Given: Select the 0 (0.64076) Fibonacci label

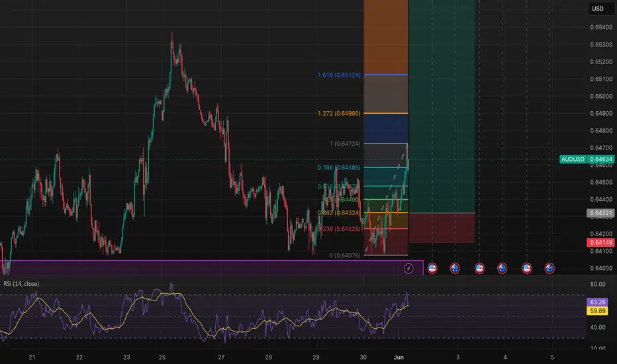Looking at the screenshot, I should (345, 255).
